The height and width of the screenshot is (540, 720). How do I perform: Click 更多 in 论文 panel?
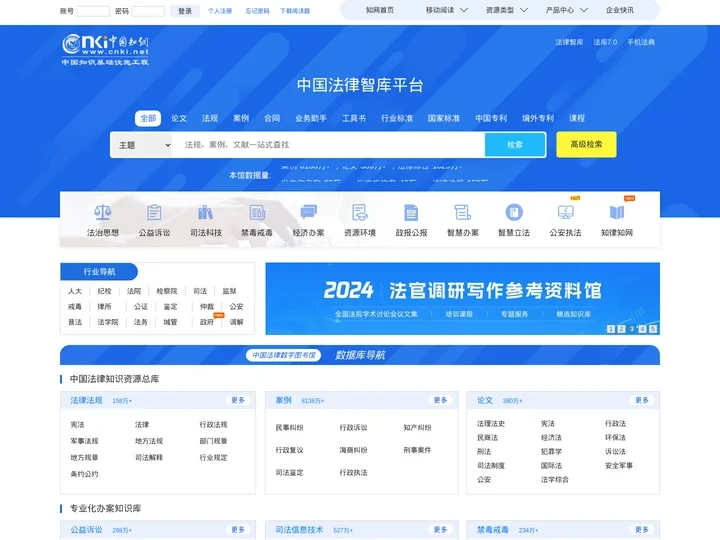click(642, 400)
